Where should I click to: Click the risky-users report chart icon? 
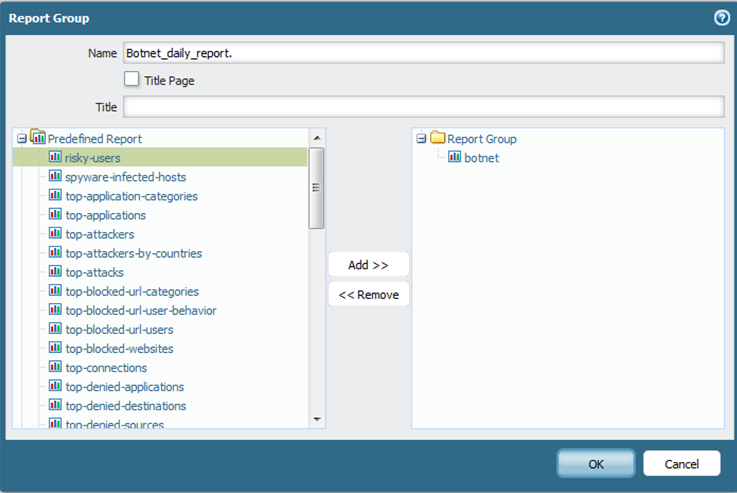(x=55, y=158)
